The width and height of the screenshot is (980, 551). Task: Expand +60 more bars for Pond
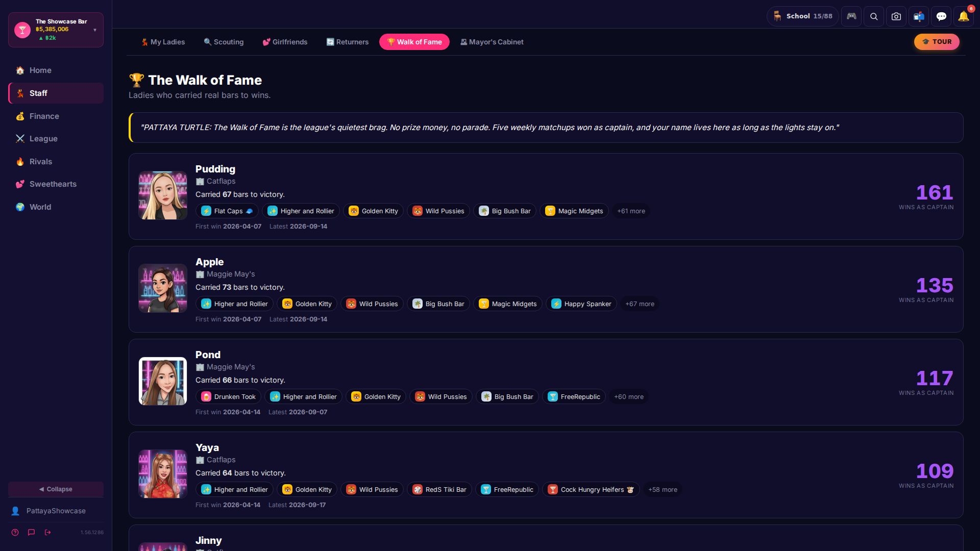[x=629, y=397]
